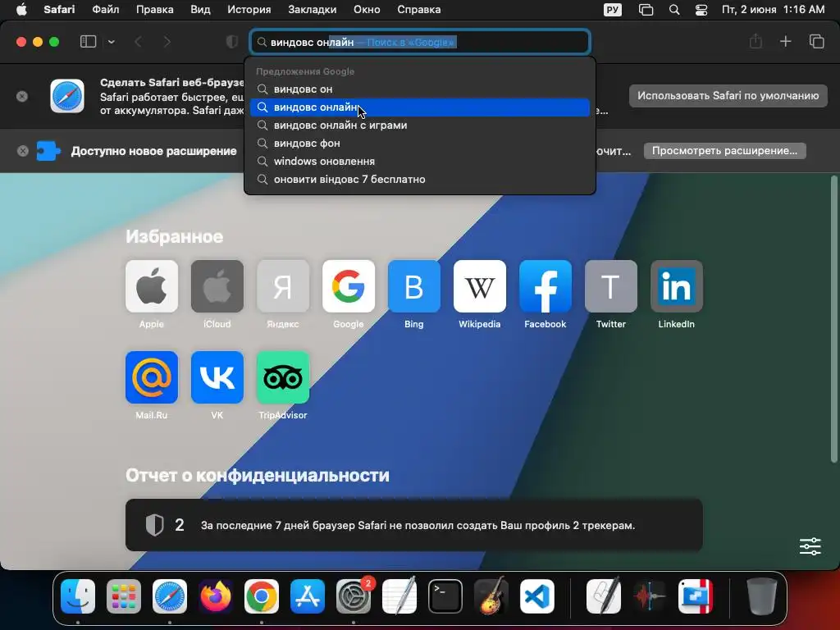Open the Trash in the Dock
The image size is (840, 630).
[762, 596]
